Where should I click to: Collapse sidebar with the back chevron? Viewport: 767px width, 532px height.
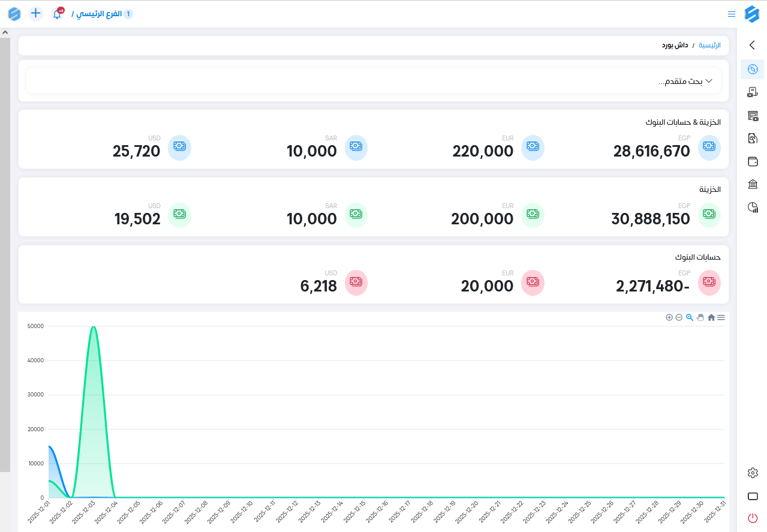(753, 45)
